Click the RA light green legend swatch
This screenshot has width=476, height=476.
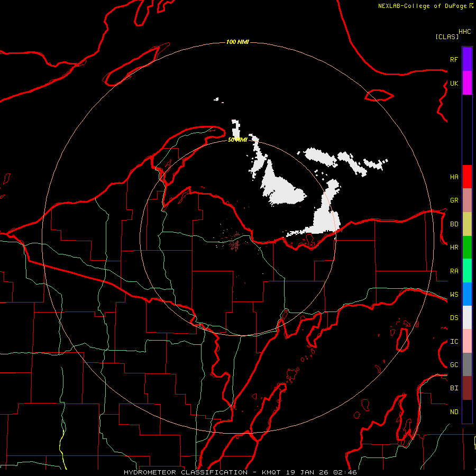[x=467, y=271]
